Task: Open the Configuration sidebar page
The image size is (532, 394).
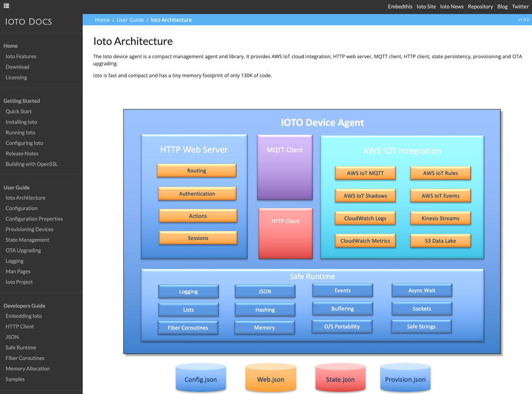Action: pyautogui.click(x=21, y=208)
